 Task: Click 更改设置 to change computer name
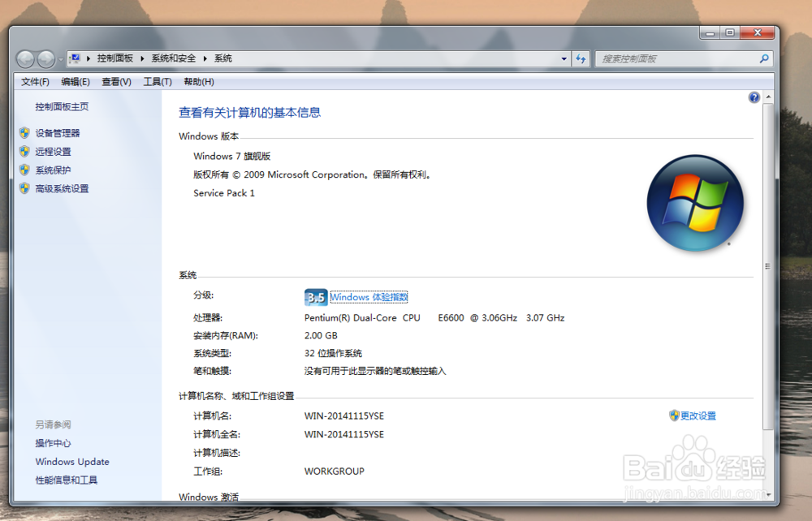(698, 416)
